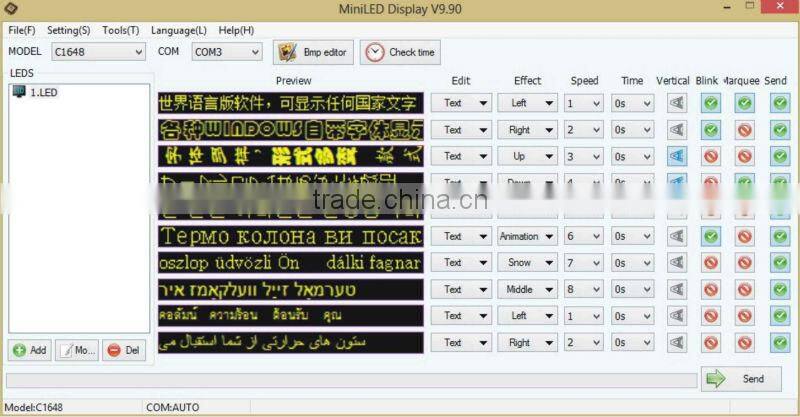Click the Add button below the LEDS list

point(30,351)
